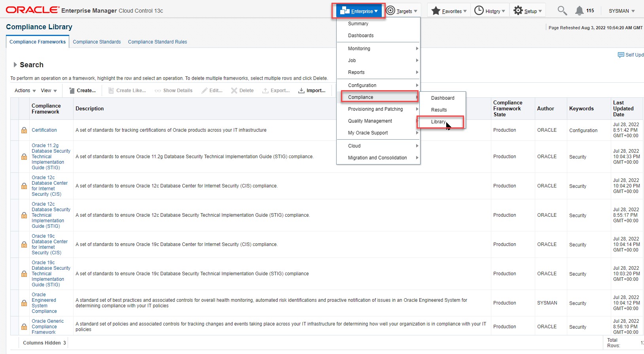Click Create Like... toolbar button
Screen dimensions: 644x354
coord(127,91)
